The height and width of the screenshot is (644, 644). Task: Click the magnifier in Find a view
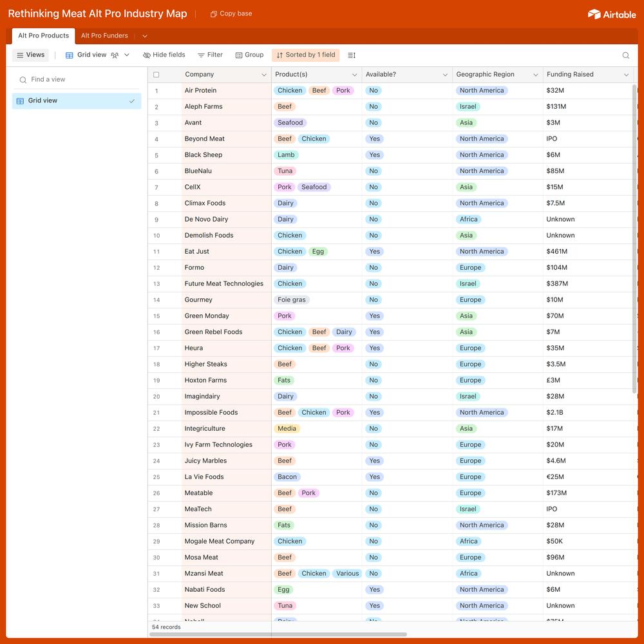coord(23,80)
